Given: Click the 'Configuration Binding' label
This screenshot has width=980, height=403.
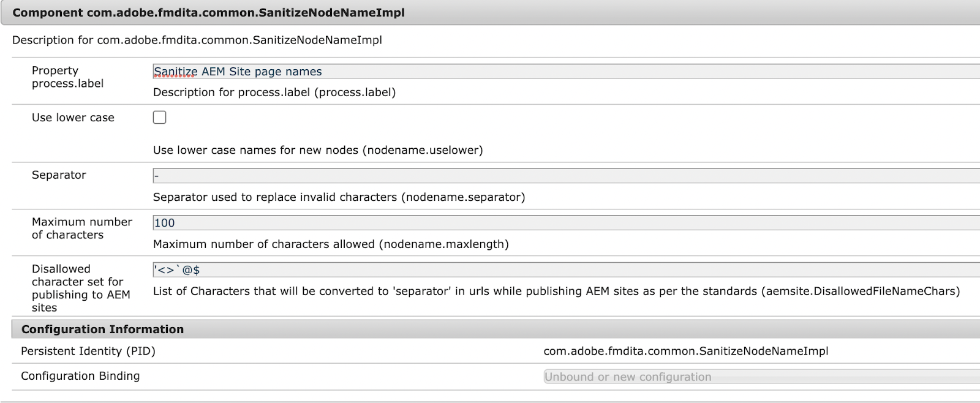Looking at the screenshot, I should tap(80, 376).
